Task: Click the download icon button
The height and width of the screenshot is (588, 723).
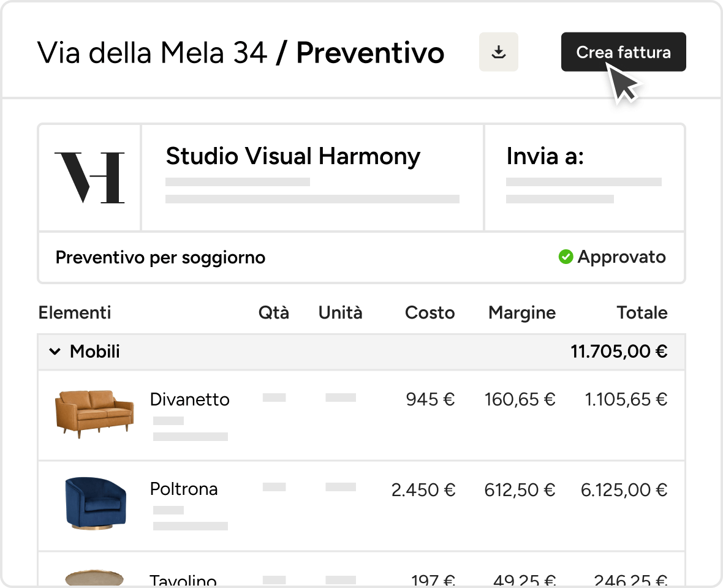Action: click(x=499, y=52)
